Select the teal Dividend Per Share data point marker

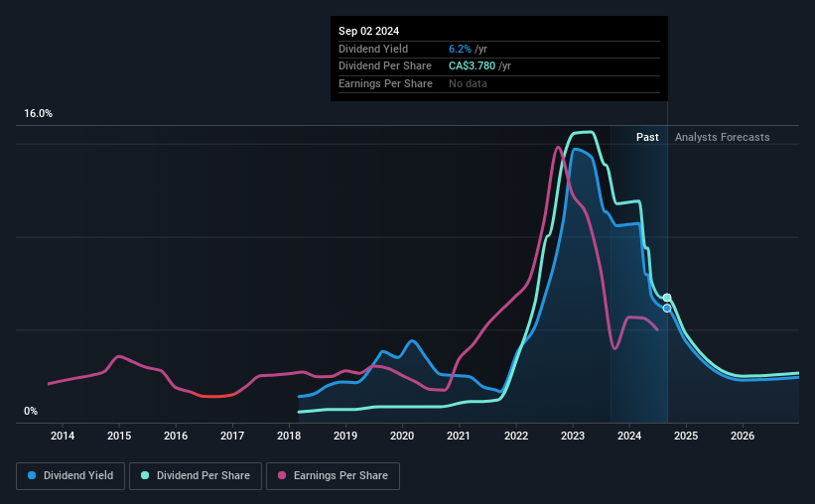pos(667,298)
